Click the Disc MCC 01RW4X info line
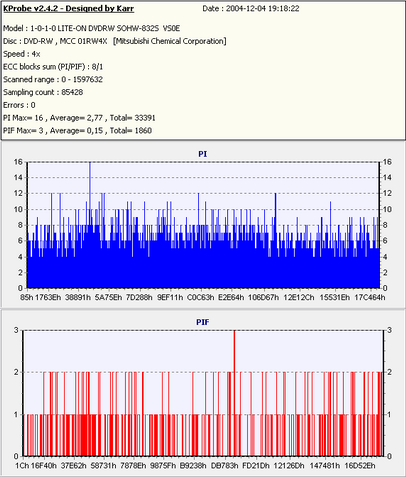406x477 pixels. pos(115,41)
